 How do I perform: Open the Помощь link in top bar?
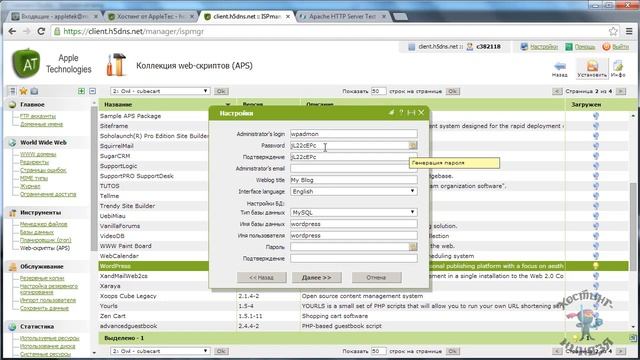(584, 47)
